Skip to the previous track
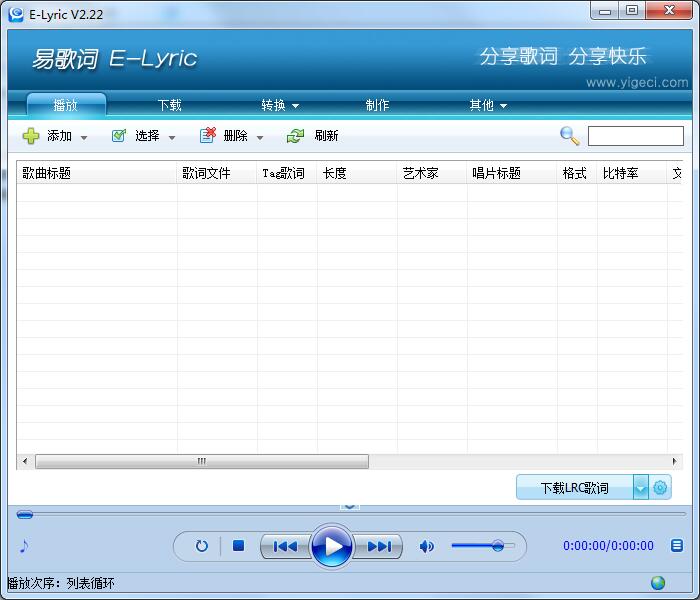The height and width of the screenshot is (600, 700). pyautogui.click(x=285, y=546)
